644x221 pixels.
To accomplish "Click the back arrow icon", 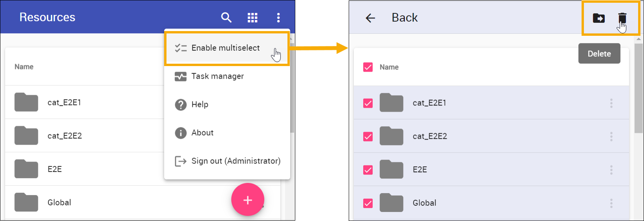I will [x=370, y=18].
